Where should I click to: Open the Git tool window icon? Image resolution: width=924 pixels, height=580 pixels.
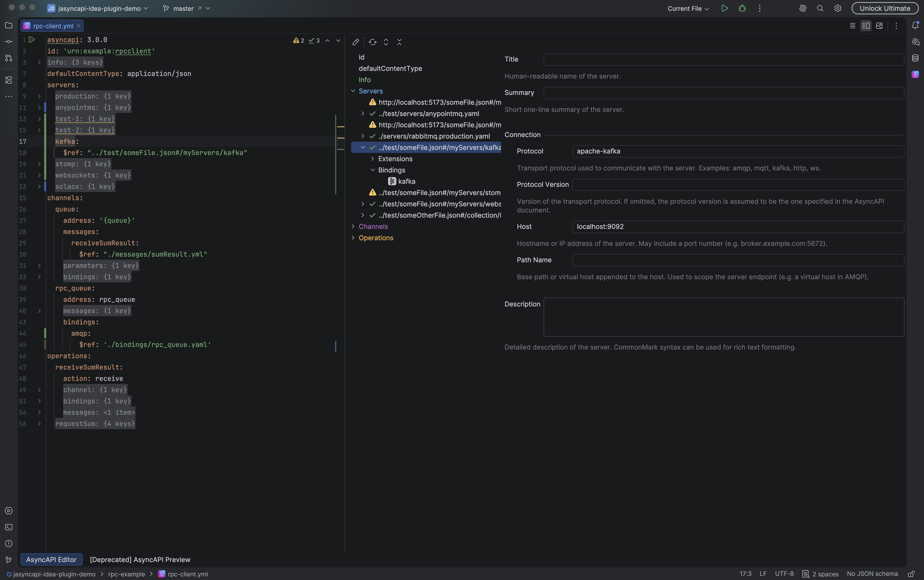[x=8, y=560]
